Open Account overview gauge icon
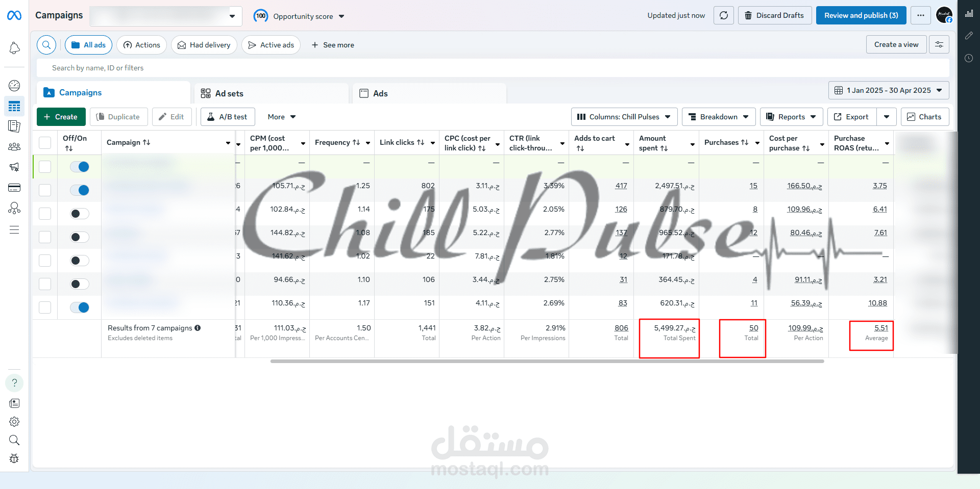980x489 pixels. point(14,86)
